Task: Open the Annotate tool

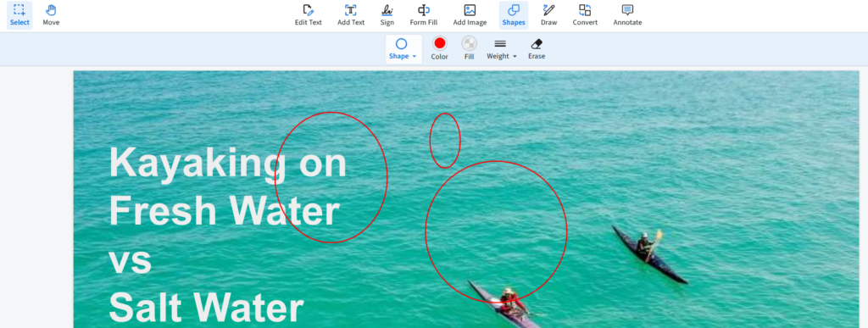Action: (628, 15)
